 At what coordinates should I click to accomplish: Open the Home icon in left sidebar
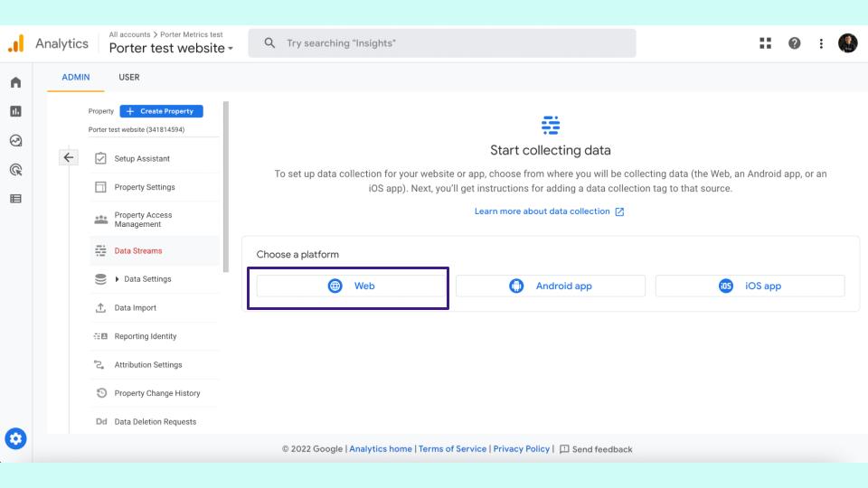tap(15, 82)
